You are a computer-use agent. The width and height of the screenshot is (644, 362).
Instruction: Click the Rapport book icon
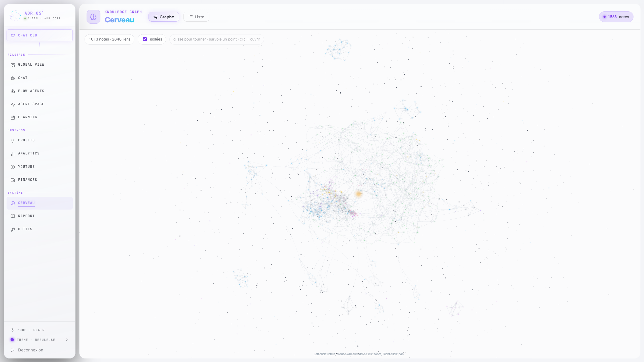click(13, 216)
